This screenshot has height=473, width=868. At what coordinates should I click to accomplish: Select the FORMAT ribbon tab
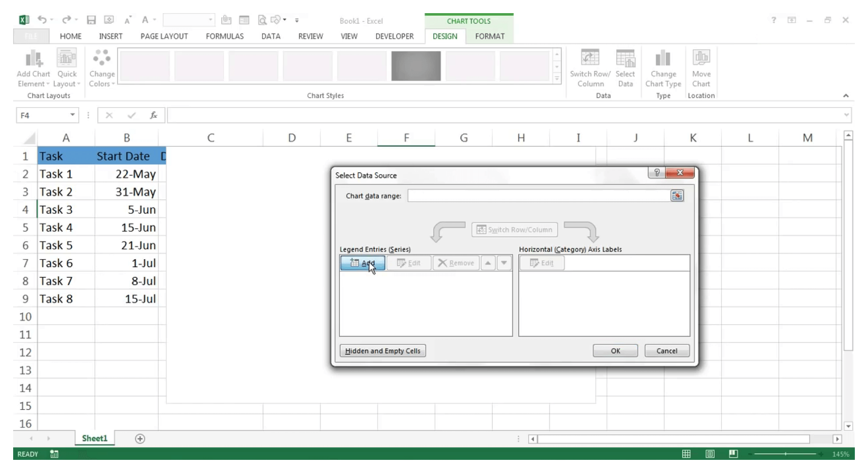click(x=490, y=36)
